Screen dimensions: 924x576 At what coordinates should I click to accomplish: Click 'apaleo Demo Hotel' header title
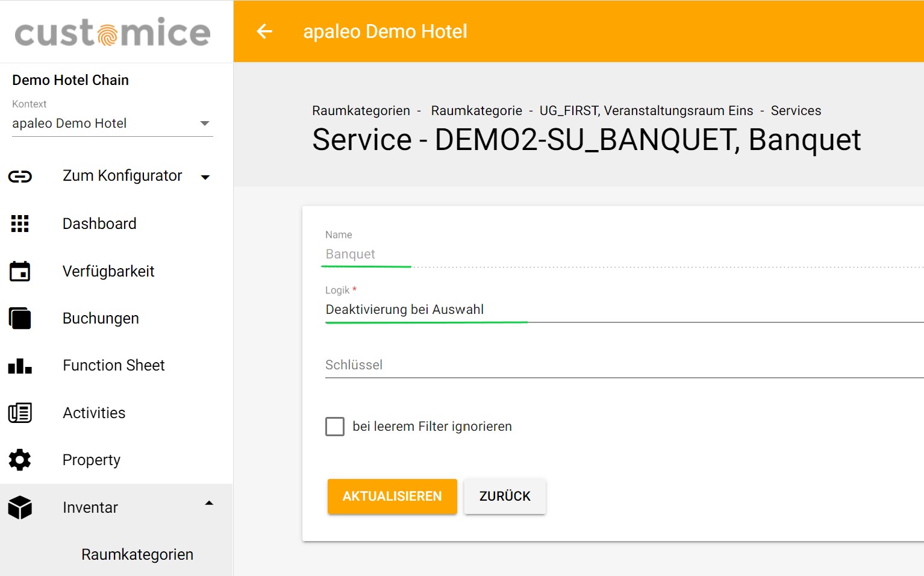pos(385,31)
